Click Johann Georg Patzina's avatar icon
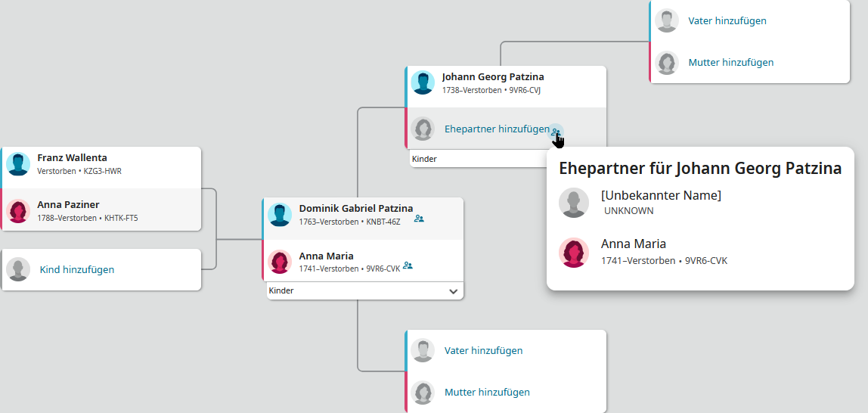868x413 pixels. coord(423,82)
